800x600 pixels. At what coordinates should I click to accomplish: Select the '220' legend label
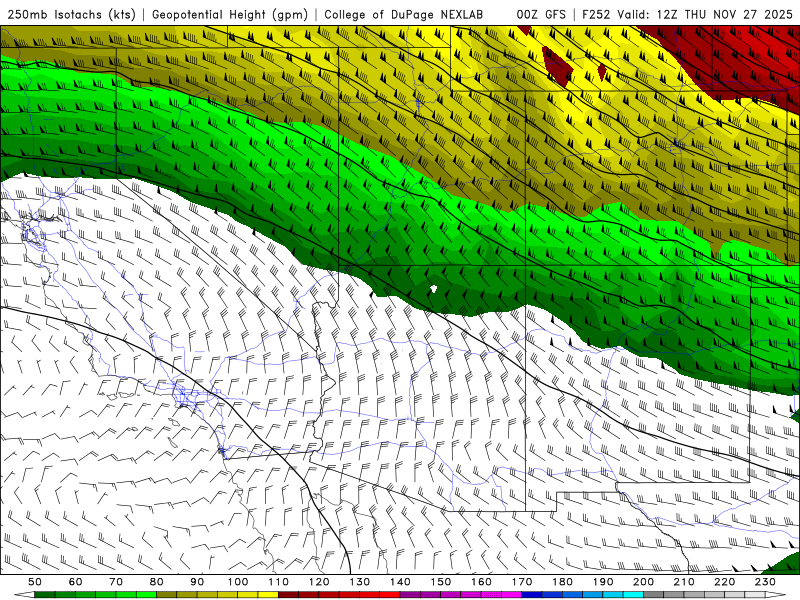(x=724, y=582)
